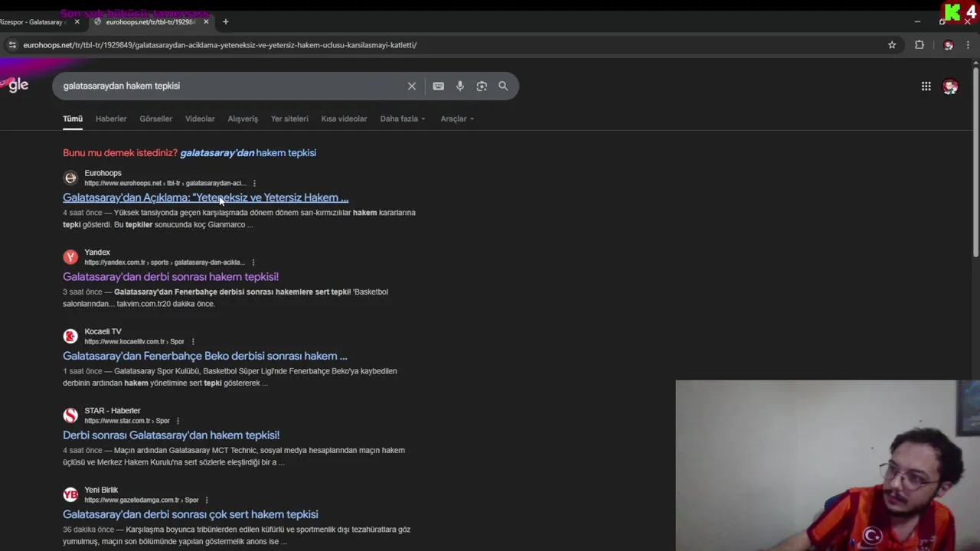Close the eurohoops.net tab

click(x=206, y=21)
